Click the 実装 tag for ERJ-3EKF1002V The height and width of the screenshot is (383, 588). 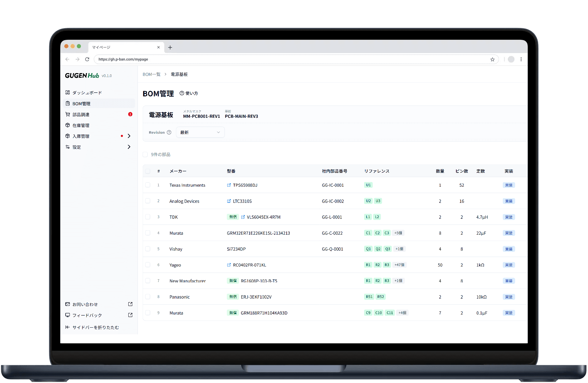509,297
